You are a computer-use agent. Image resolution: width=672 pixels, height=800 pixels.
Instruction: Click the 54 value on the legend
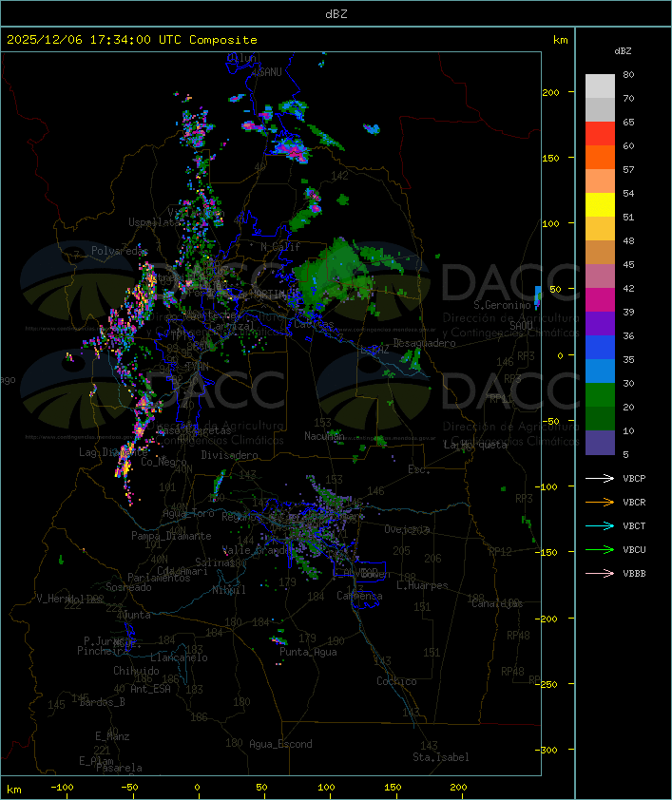tap(628, 194)
